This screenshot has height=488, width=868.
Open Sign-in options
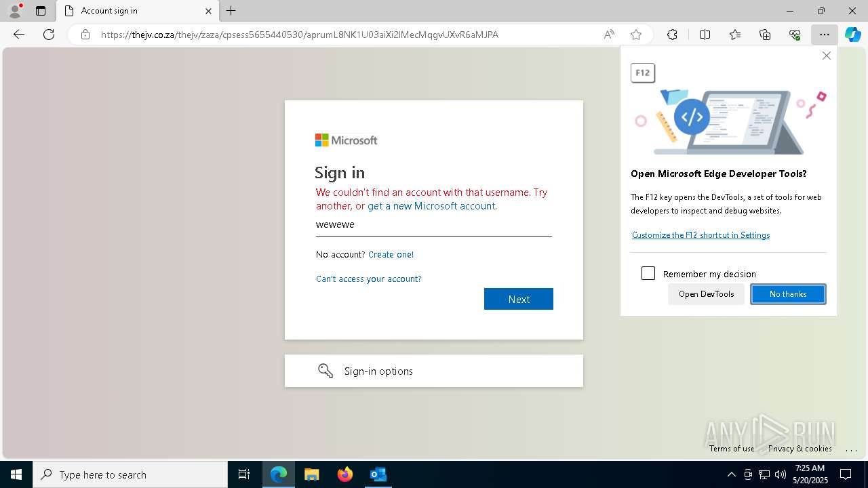tap(434, 371)
